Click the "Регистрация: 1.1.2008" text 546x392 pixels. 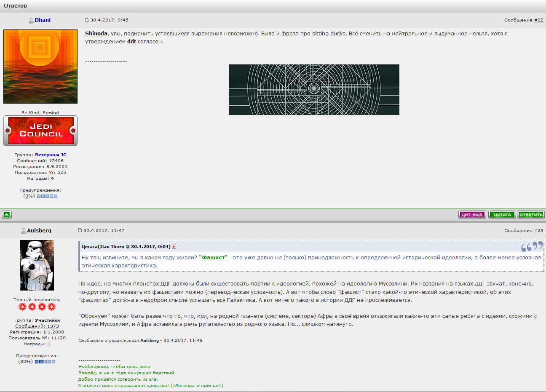(37, 332)
